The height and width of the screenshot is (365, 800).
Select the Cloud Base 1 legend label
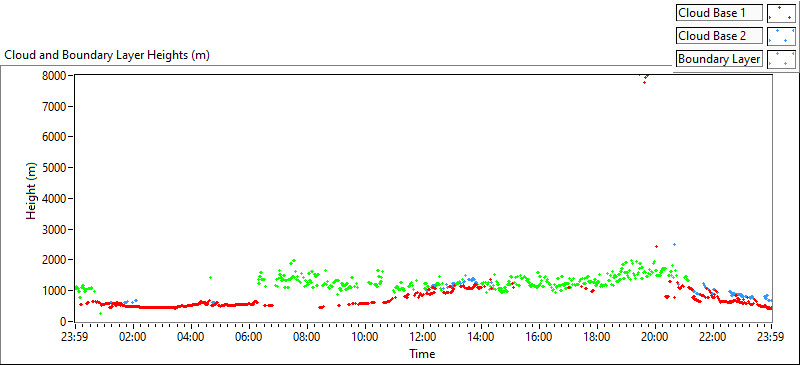[719, 13]
